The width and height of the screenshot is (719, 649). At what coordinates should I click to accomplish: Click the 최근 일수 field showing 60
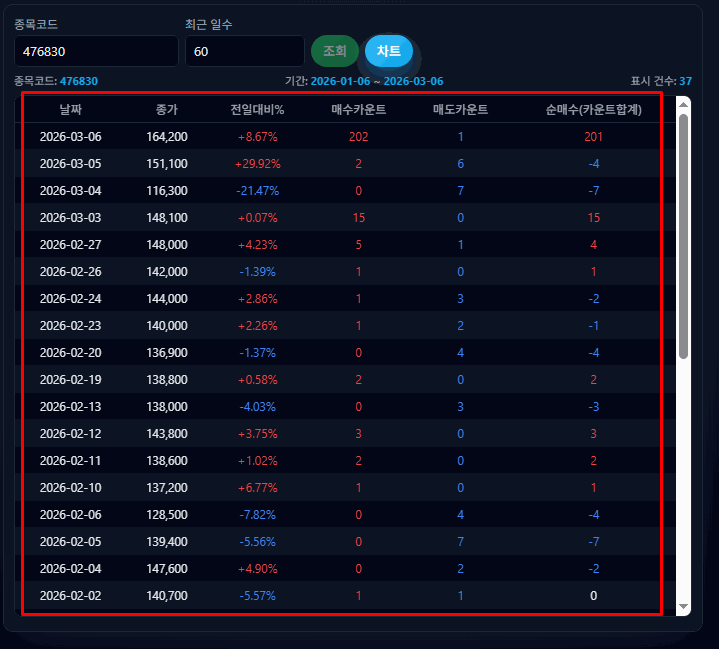point(244,51)
